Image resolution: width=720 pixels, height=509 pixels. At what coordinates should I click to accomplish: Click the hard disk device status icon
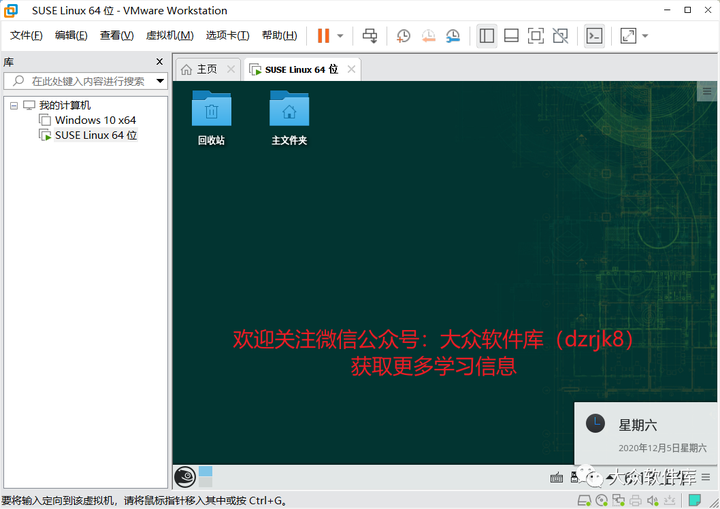coord(584,500)
